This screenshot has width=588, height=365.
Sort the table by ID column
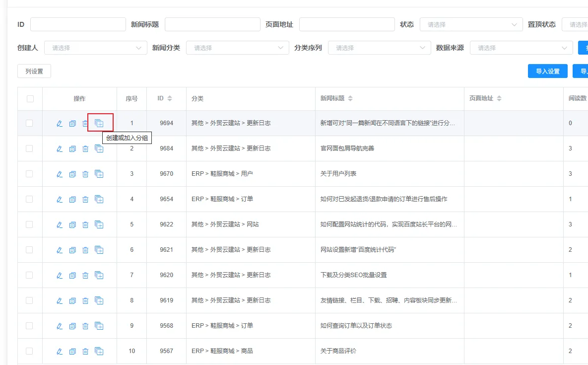[169, 99]
